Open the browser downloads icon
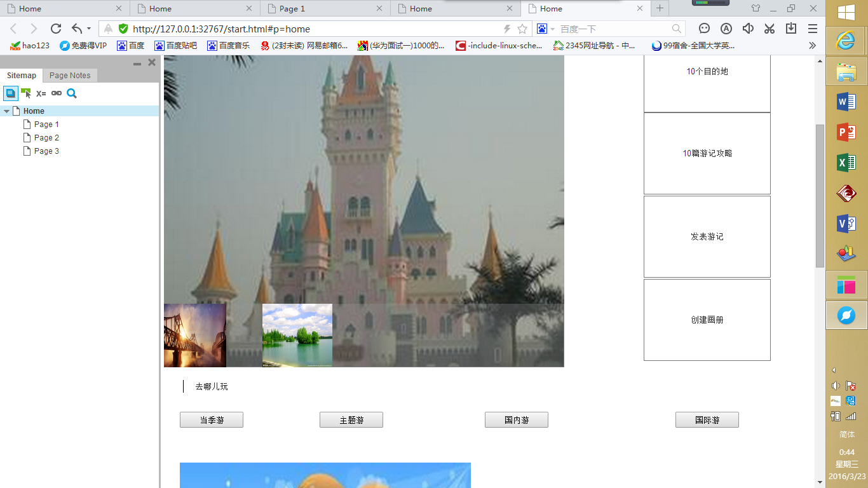The height and width of the screenshot is (488, 868). pos(791,29)
